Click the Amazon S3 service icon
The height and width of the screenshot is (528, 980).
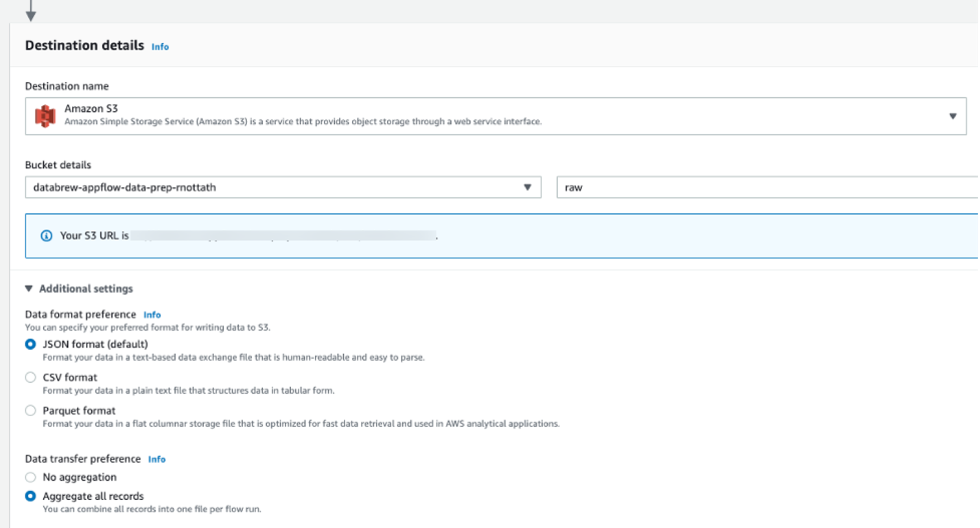tap(45, 116)
